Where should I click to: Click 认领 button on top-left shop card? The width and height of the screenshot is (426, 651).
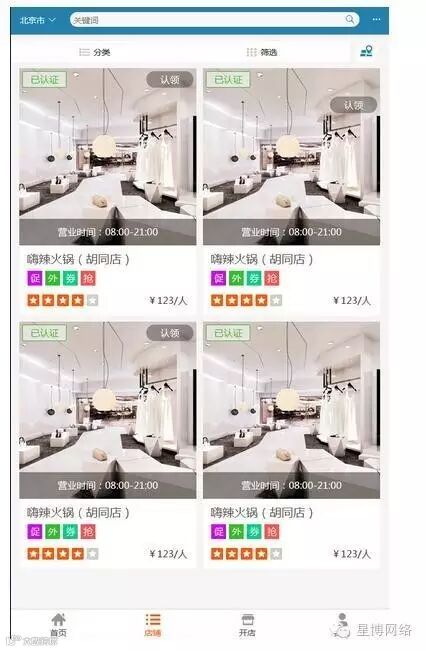pyautogui.click(x=170, y=80)
